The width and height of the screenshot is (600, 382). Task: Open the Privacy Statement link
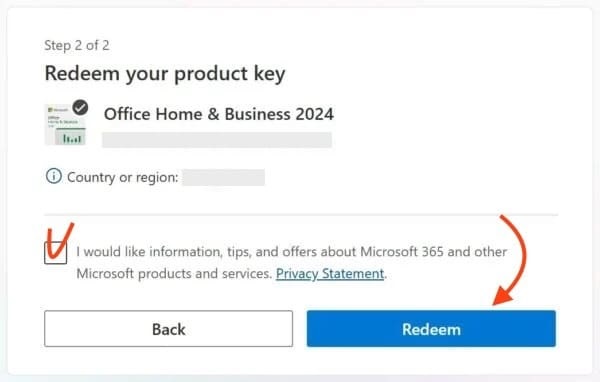point(330,274)
